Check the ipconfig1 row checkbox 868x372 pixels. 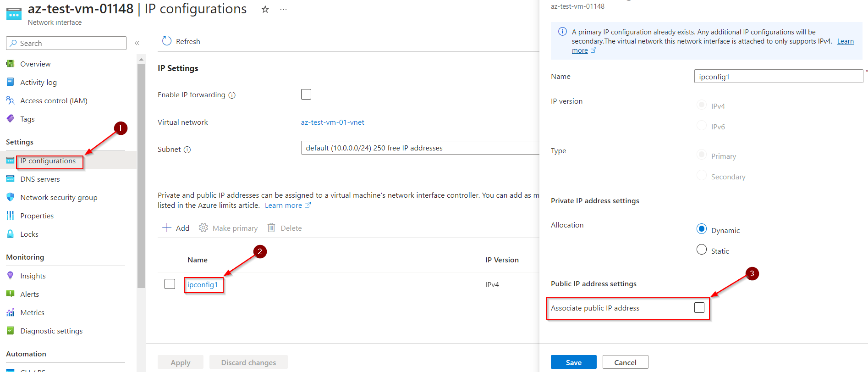pos(170,284)
